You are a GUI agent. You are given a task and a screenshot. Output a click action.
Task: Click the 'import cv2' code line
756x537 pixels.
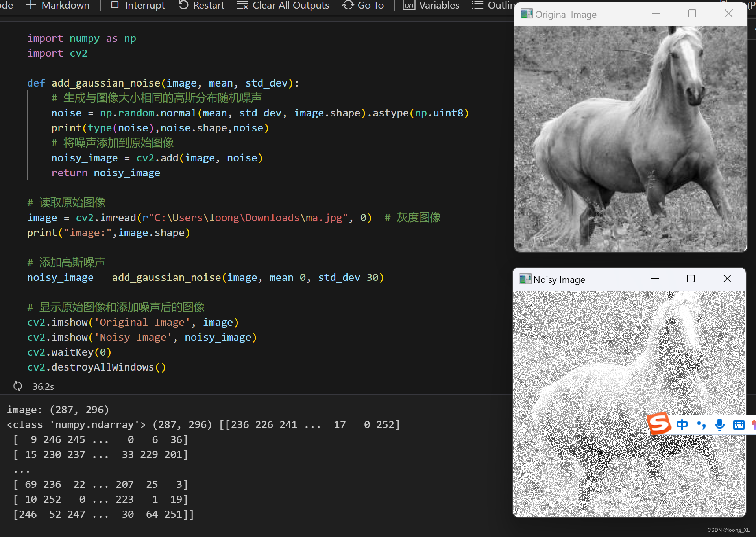[x=57, y=53]
